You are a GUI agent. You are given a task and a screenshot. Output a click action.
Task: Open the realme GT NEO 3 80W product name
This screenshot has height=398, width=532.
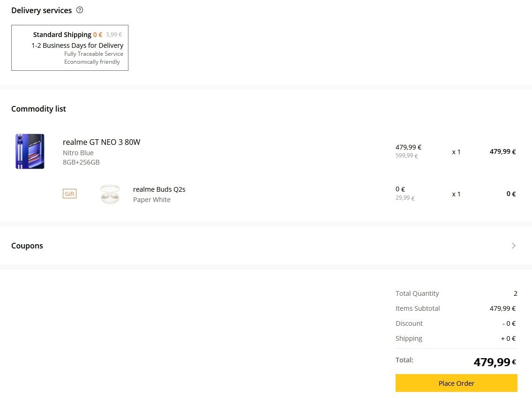point(101,142)
